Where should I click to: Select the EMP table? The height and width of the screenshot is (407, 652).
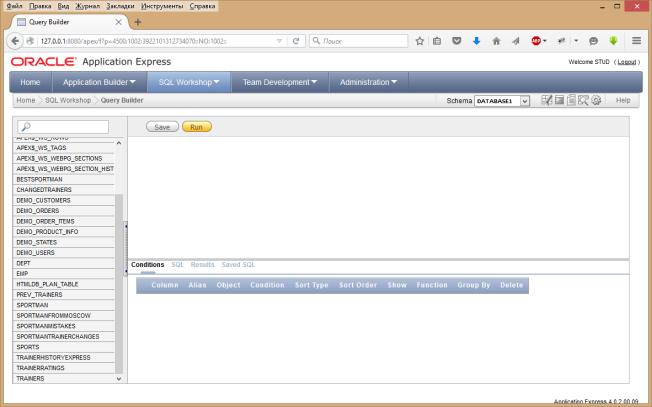[64, 274]
